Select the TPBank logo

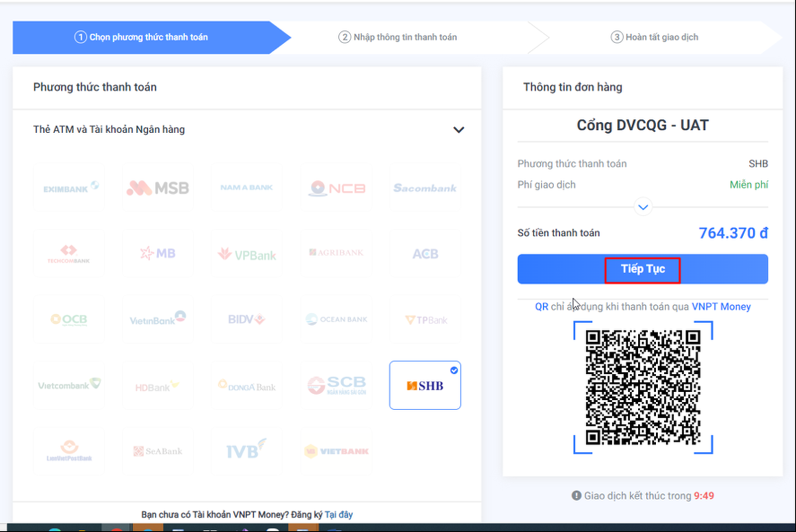tap(425, 320)
